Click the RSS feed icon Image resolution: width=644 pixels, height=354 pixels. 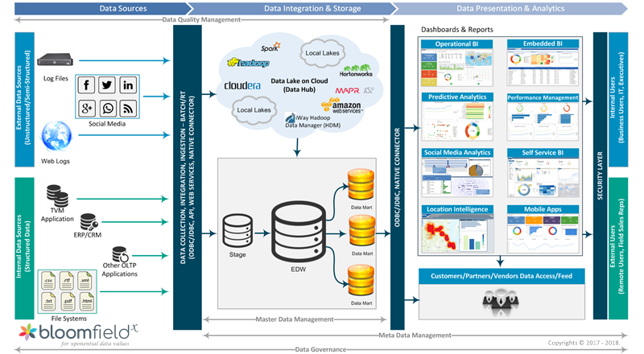(128, 108)
